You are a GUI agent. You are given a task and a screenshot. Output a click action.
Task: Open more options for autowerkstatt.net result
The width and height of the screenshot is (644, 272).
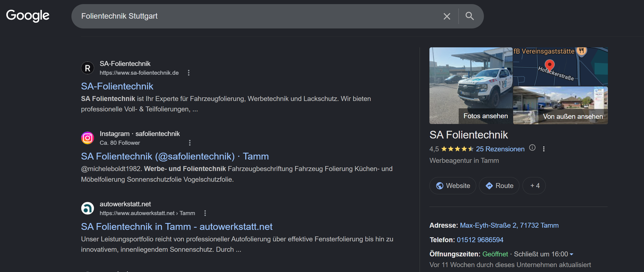(x=205, y=213)
